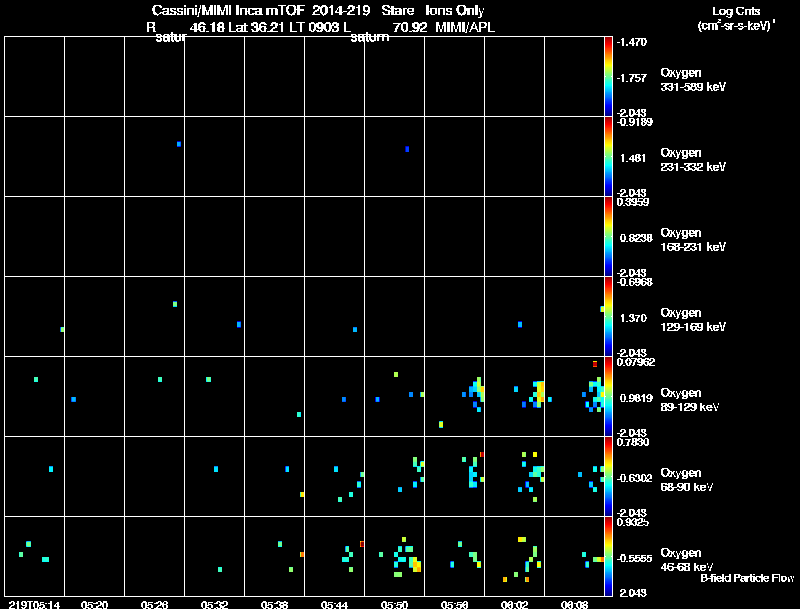Screen dimensions: 800x609
Task: Select the '46.18' R value in header
Action: [207, 28]
